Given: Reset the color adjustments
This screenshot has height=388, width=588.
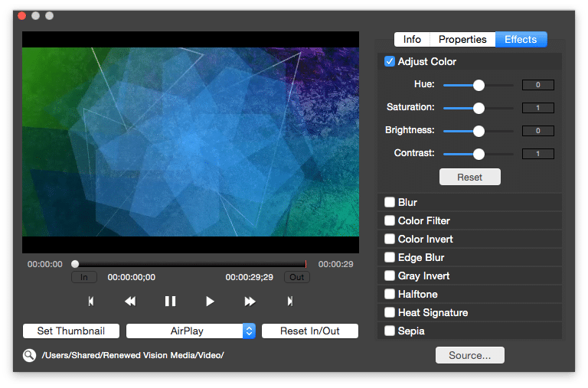Looking at the screenshot, I should (470, 177).
